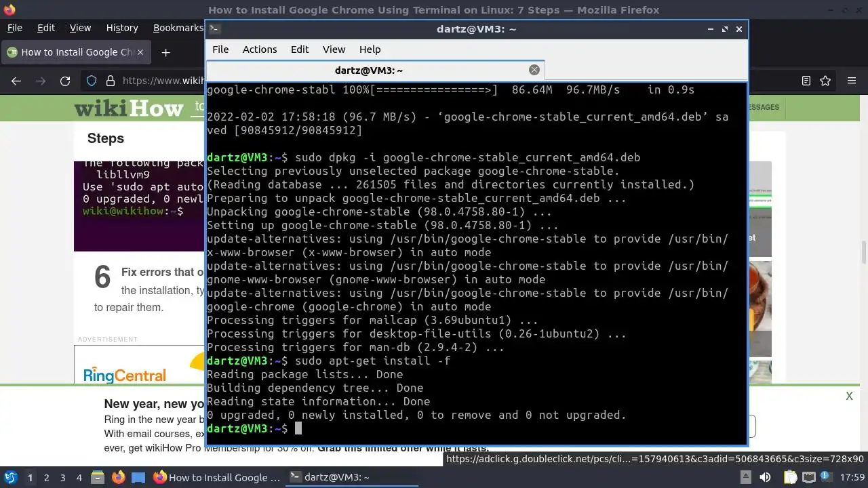This screenshot has width=868, height=488.
Task: Go back in Firefox
Action: [x=16, y=81]
